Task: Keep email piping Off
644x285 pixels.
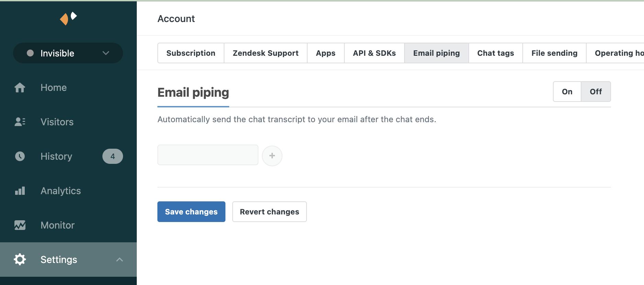Action: [596, 92]
